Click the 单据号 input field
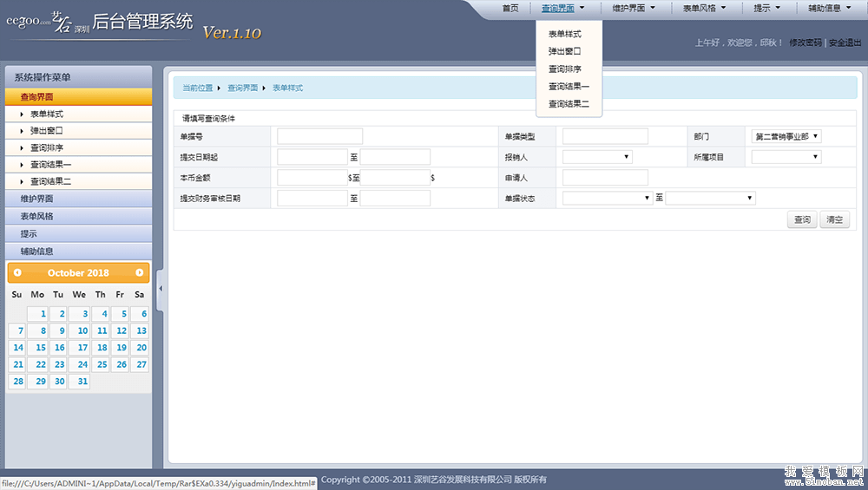Viewport: 868px width, 490px height. [x=319, y=136]
